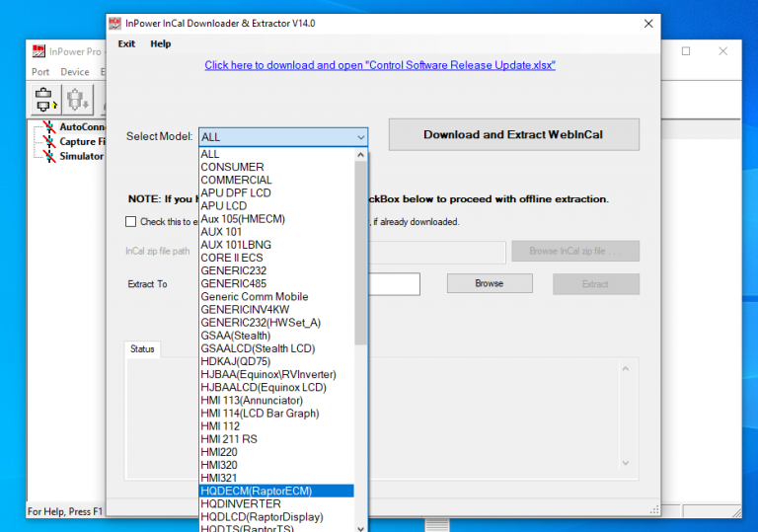
Task: Select the Simulator tree item
Action: click(81, 156)
